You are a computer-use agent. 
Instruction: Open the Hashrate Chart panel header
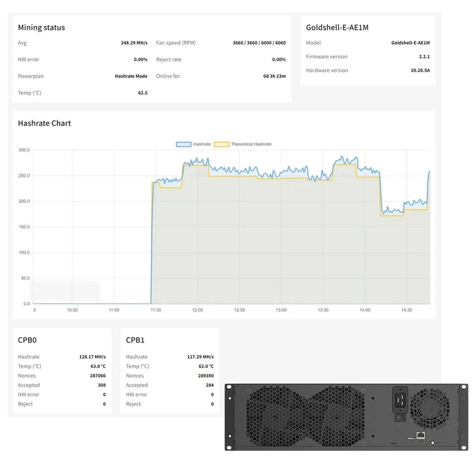point(44,123)
